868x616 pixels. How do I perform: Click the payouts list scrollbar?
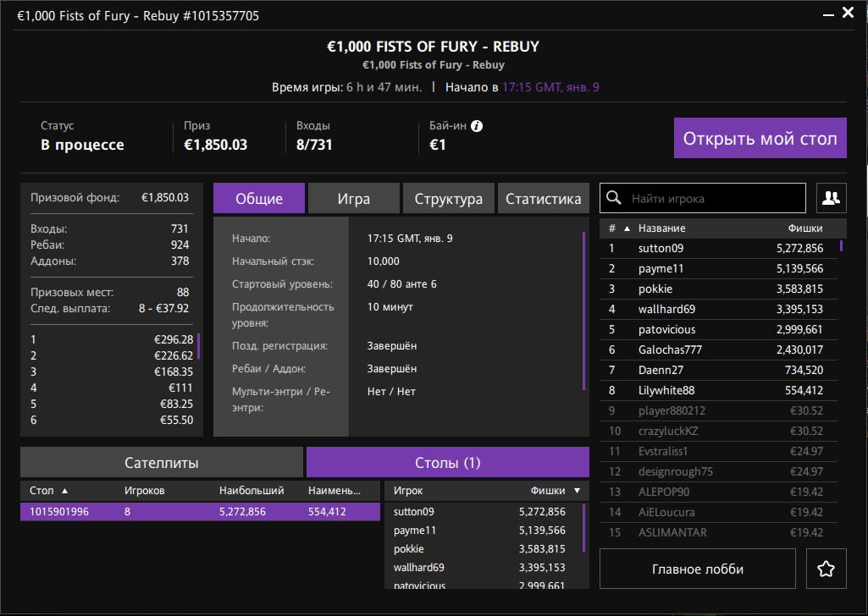point(199,346)
